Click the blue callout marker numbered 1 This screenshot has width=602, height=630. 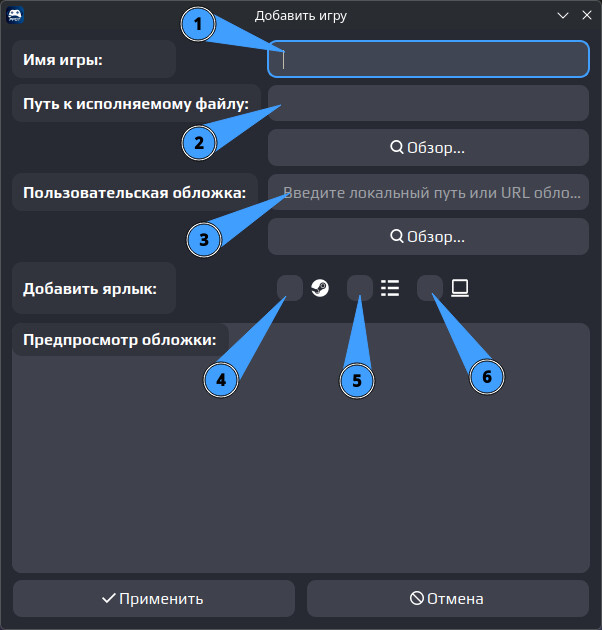coord(198,25)
